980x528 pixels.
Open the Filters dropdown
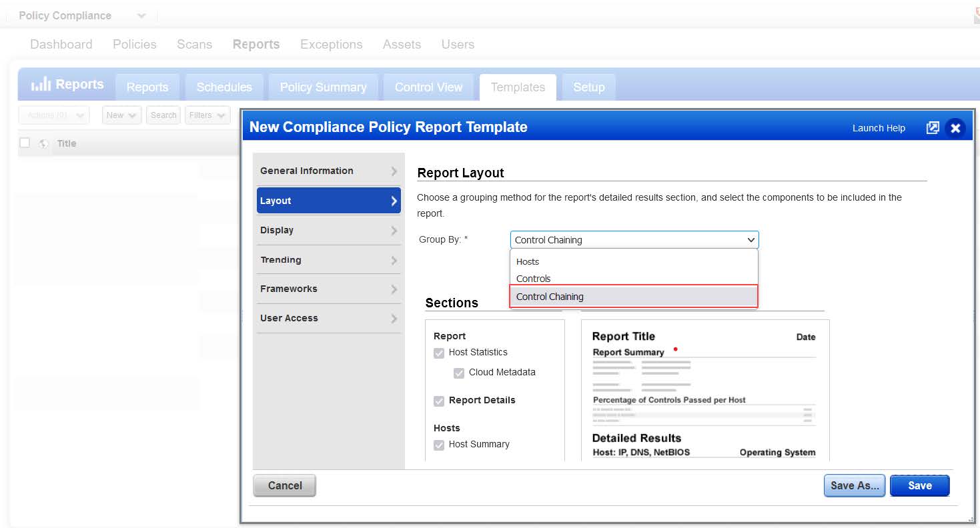click(207, 115)
